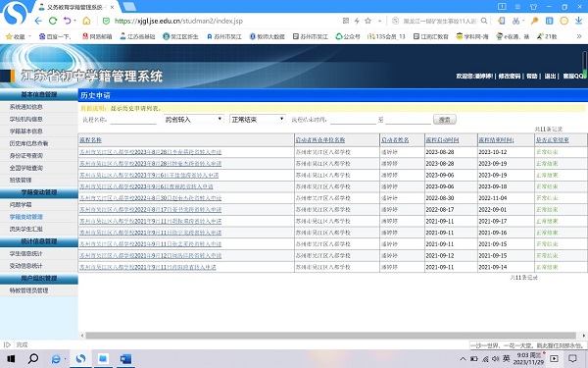Viewport: 588px width, 368px height.
Task: Click the 搜索 search button
Action: pyautogui.click(x=445, y=120)
